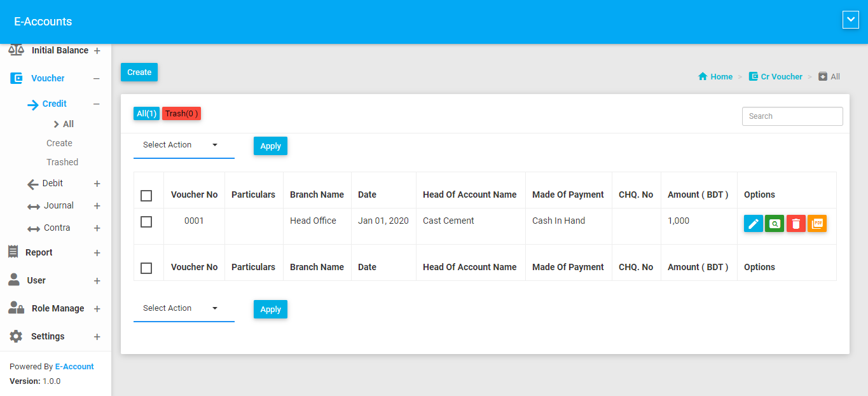Viewport: 868px width, 396px height.
Task: Click the Report icon in sidebar
Action: click(13, 252)
